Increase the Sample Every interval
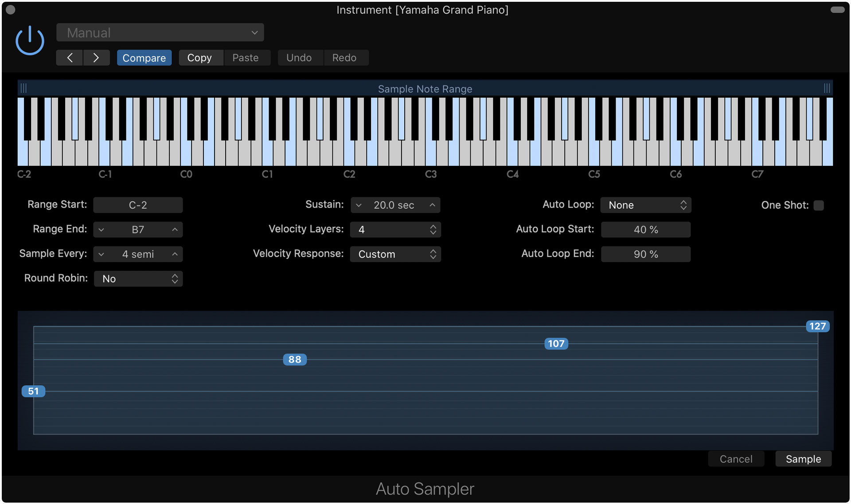851x504 pixels. pyautogui.click(x=175, y=254)
